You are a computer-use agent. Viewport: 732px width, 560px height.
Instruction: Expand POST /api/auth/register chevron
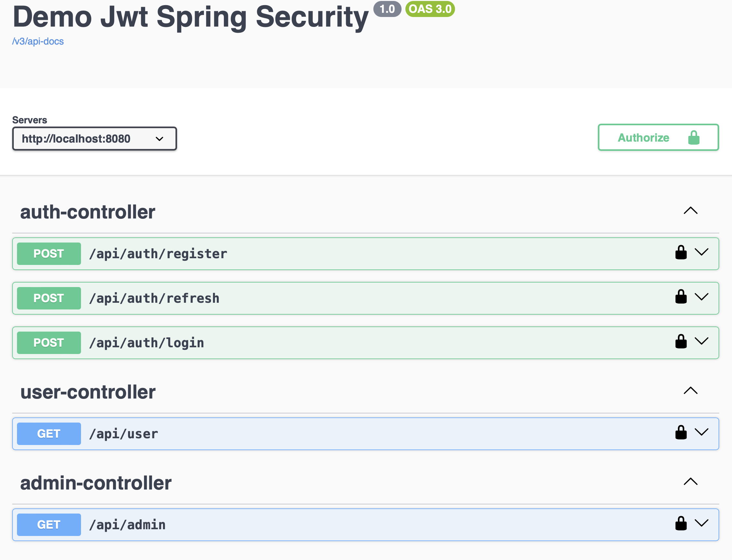pyautogui.click(x=701, y=252)
